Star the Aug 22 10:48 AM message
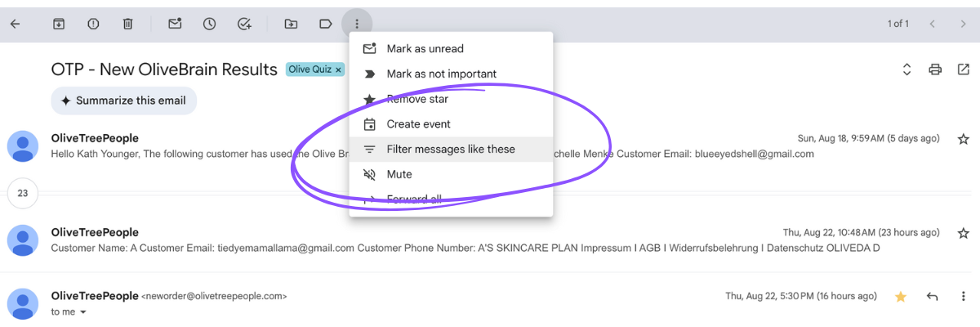The width and height of the screenshot is (980, 327). tap(963, 233)
